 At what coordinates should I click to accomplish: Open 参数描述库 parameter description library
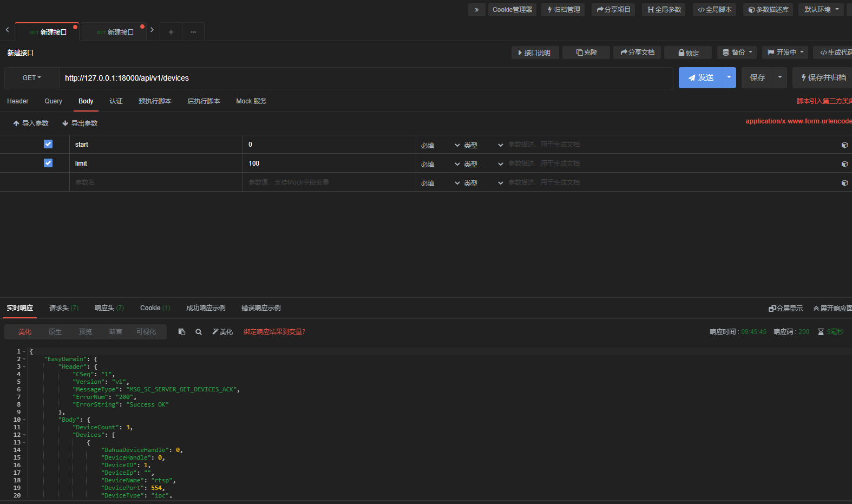(x=768, y=10)
